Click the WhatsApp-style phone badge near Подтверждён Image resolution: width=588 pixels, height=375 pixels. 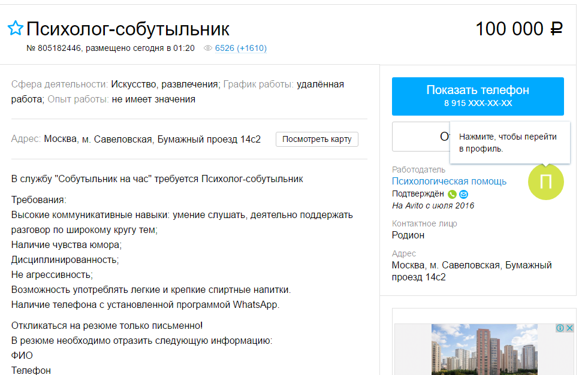(x=451, y=195)
